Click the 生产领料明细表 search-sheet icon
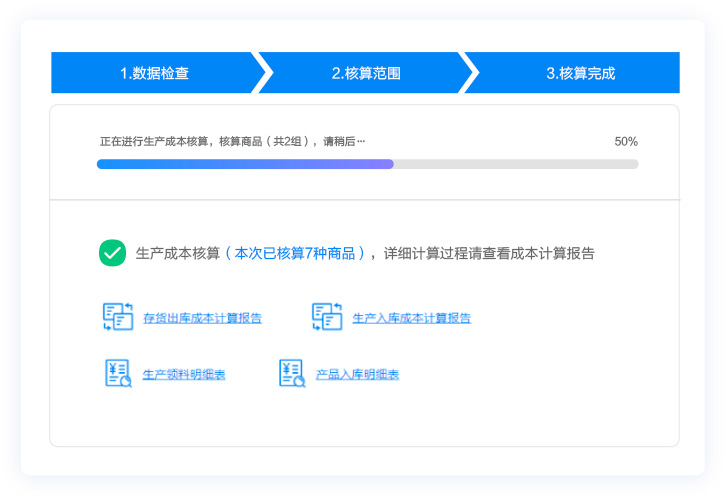 [x=118, y=374]
